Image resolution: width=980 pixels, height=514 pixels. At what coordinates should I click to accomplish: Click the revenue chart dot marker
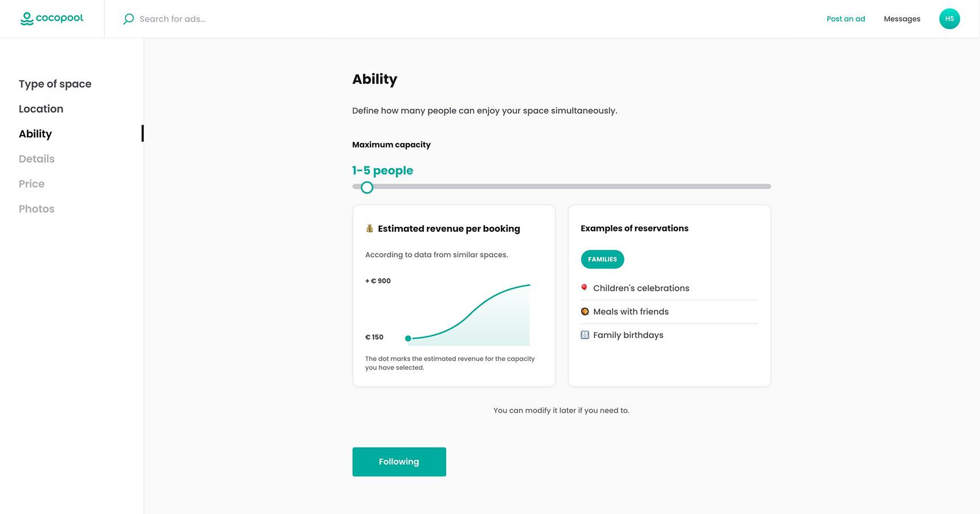coord(408,338)
